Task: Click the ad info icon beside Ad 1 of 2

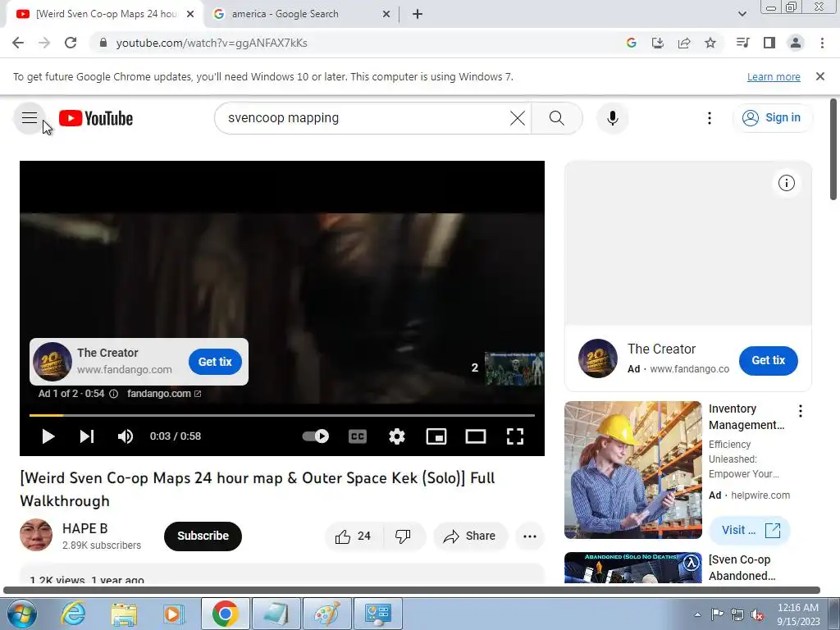Action: (113, 394)
